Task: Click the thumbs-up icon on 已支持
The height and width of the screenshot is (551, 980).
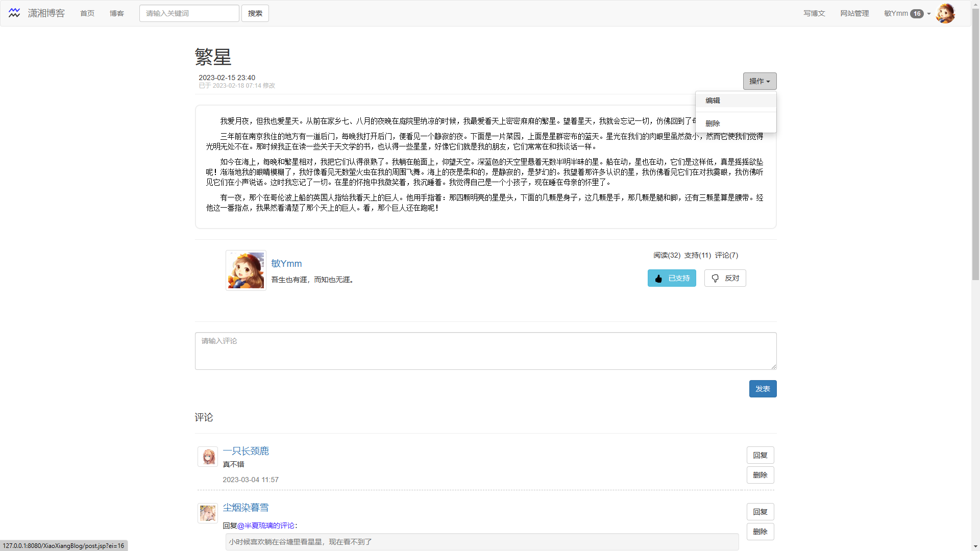Action: (658, 278)
